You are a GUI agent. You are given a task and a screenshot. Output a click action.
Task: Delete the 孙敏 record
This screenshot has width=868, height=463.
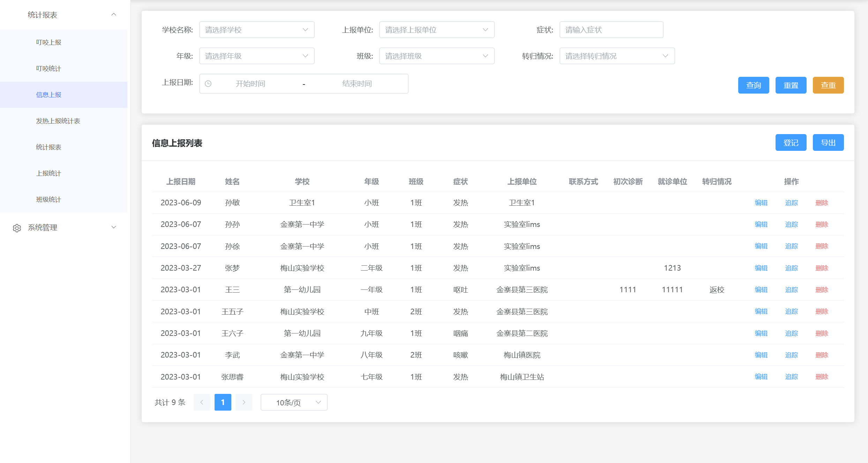(822, 203)
